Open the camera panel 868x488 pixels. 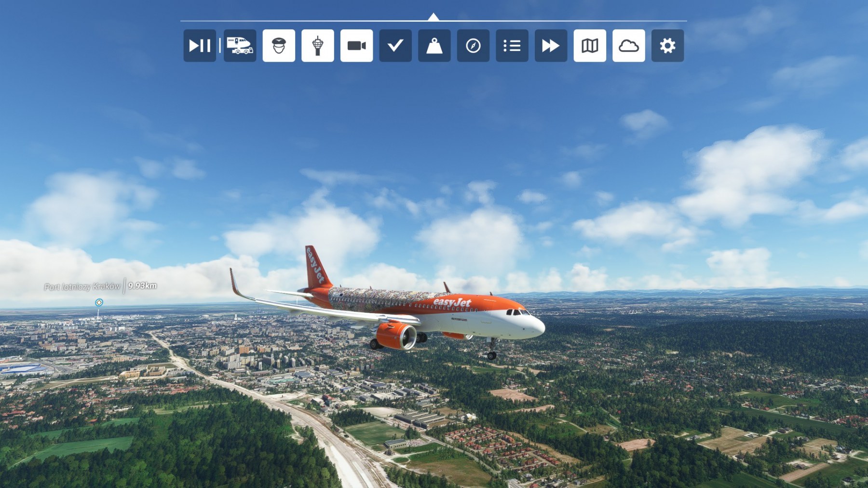click(356, 46)
